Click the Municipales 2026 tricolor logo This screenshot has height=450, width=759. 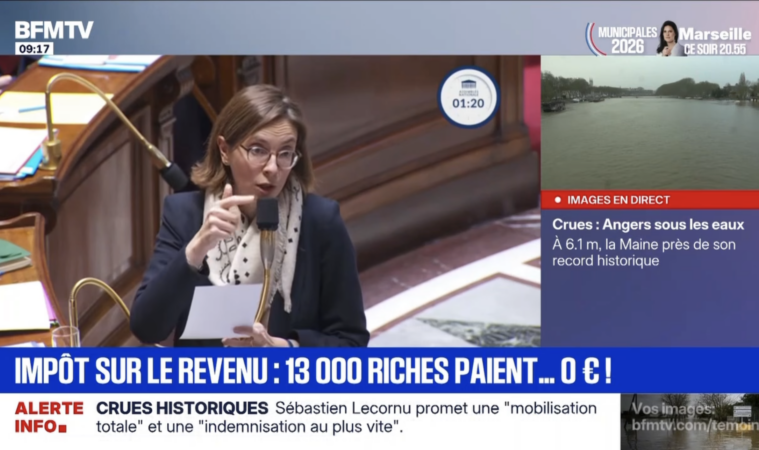(622, 38)
